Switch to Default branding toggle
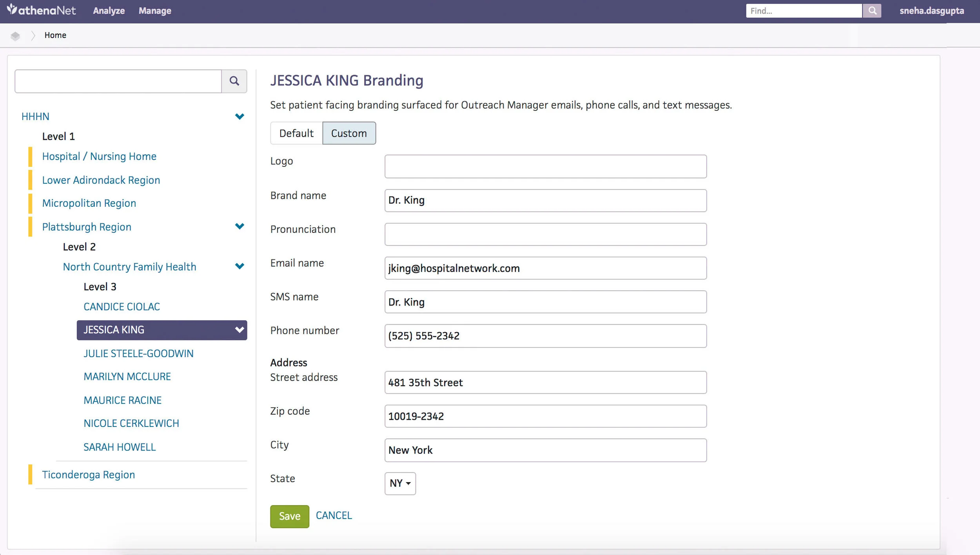980x555 pixels. coord(296,133)
